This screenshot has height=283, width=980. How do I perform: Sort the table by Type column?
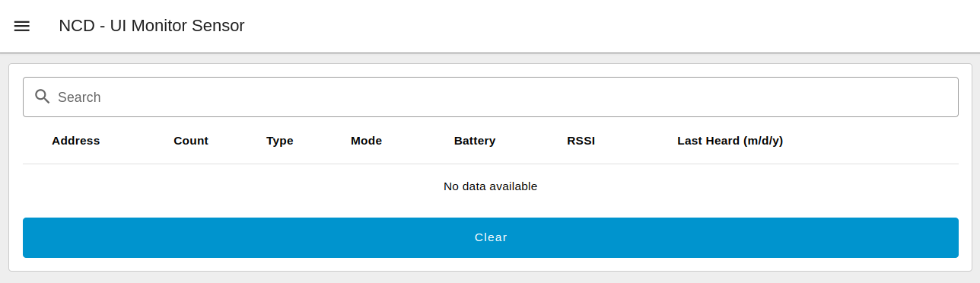click(280, 141)
